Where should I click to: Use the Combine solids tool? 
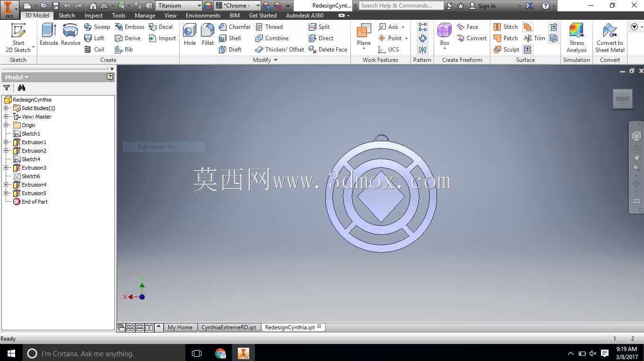click(x=272, y=38)
